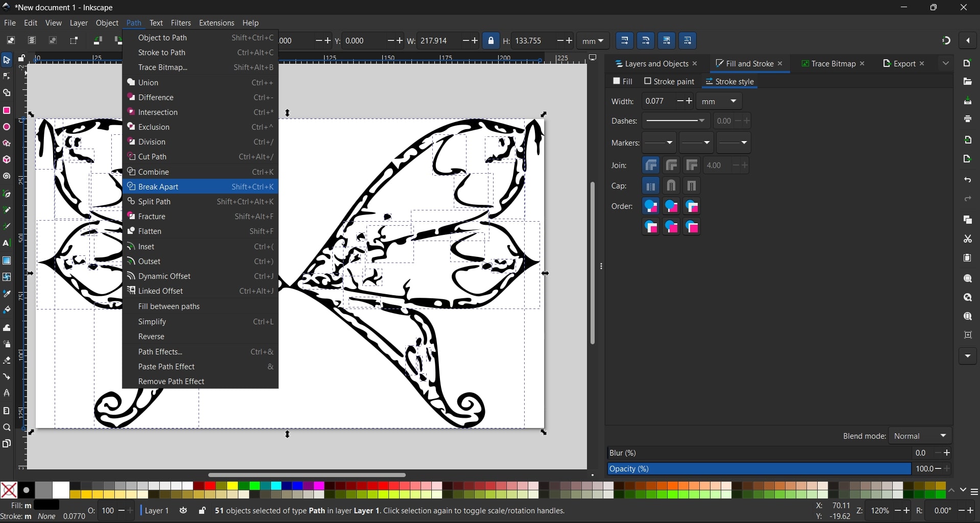
Task: Pick the Dropper color tool
Action: pos(7,294)
